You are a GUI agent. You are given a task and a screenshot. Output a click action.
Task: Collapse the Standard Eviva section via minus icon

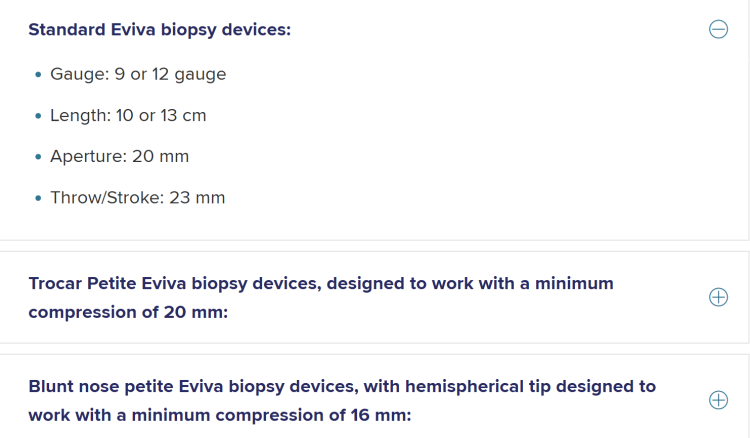pyautogui.click(x=718, y=29)
